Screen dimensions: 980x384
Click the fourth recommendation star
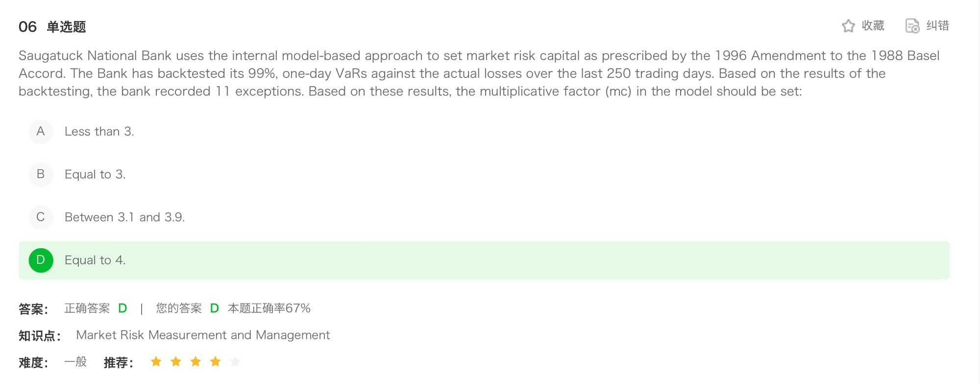coord(215,362)
